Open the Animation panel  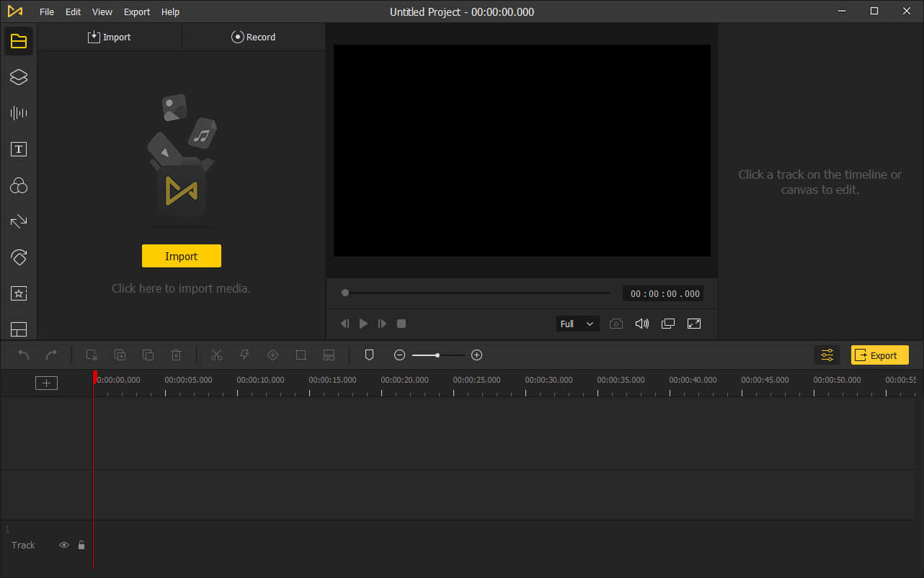tap(19, 257)
